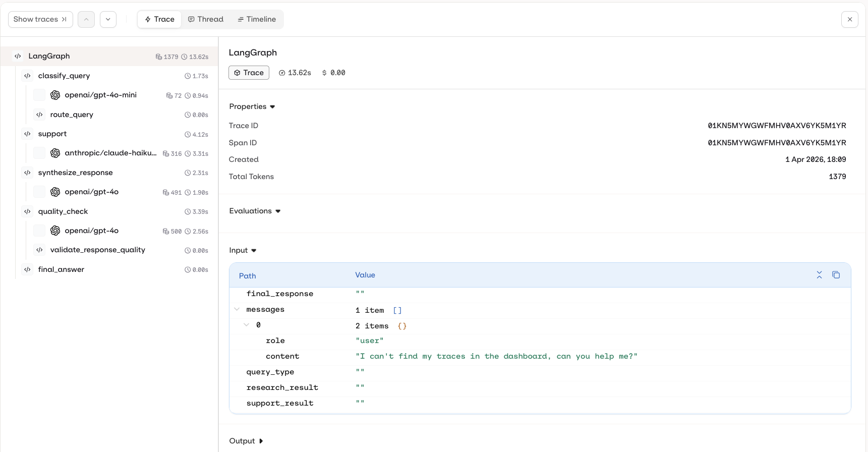The image size is (868, 452).
Task: Click the Total Tokens value 1379
Action: pyautogui.click(x=837, y=177)
